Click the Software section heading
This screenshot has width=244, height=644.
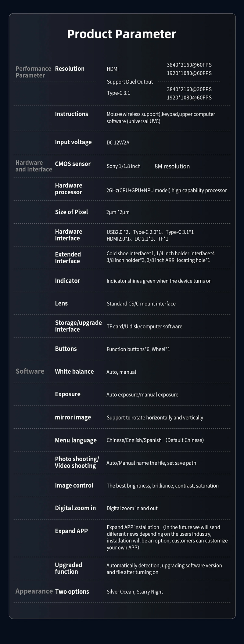click(x=30, y=371)
